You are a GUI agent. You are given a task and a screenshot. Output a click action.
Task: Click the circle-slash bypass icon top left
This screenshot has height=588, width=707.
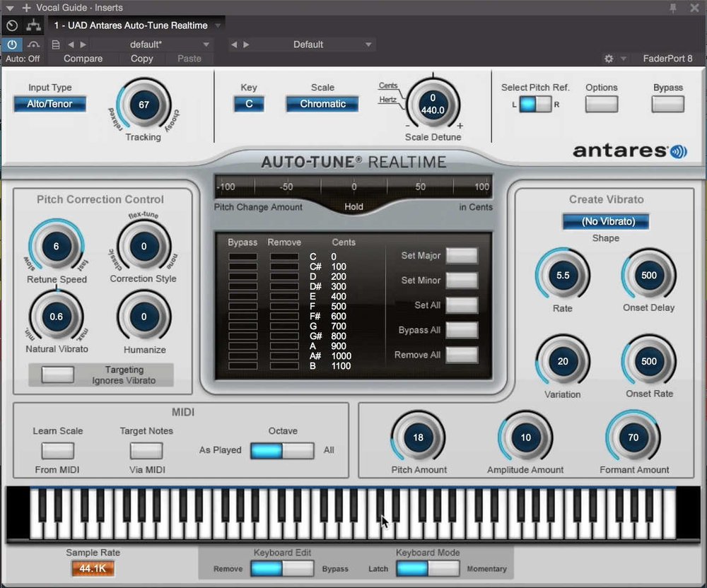tap(11, 25)
